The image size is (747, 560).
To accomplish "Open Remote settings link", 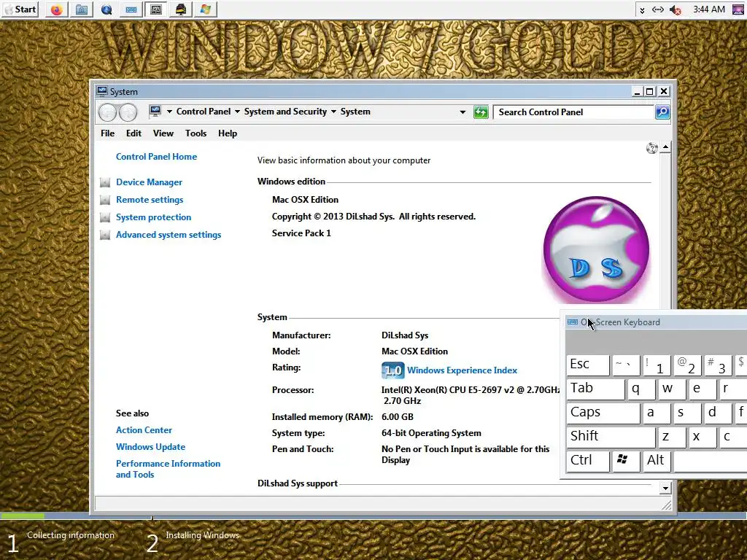I will coord(150,200).
